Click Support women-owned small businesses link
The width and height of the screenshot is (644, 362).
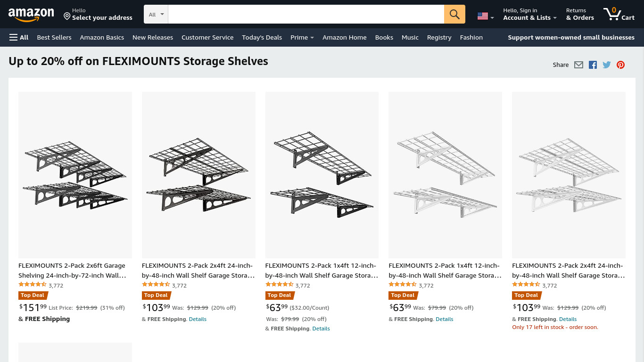[571, 37]
